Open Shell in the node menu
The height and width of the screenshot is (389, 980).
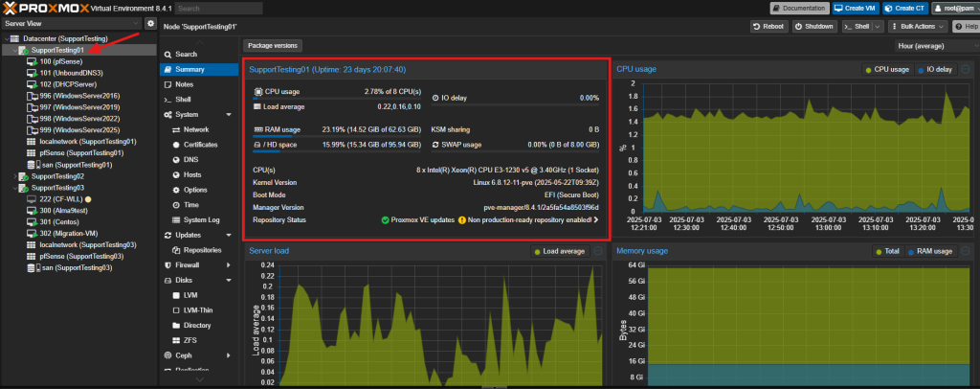point(183,100)
